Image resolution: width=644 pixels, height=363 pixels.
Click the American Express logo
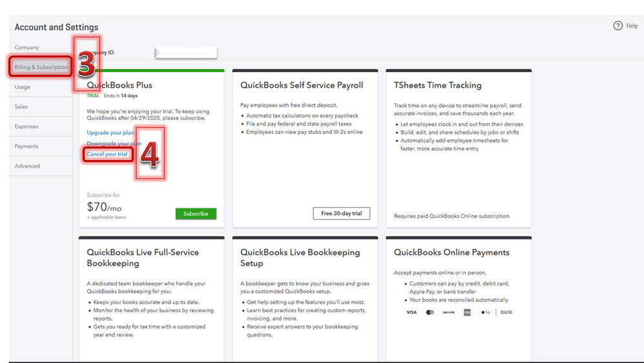pos(467,312)
